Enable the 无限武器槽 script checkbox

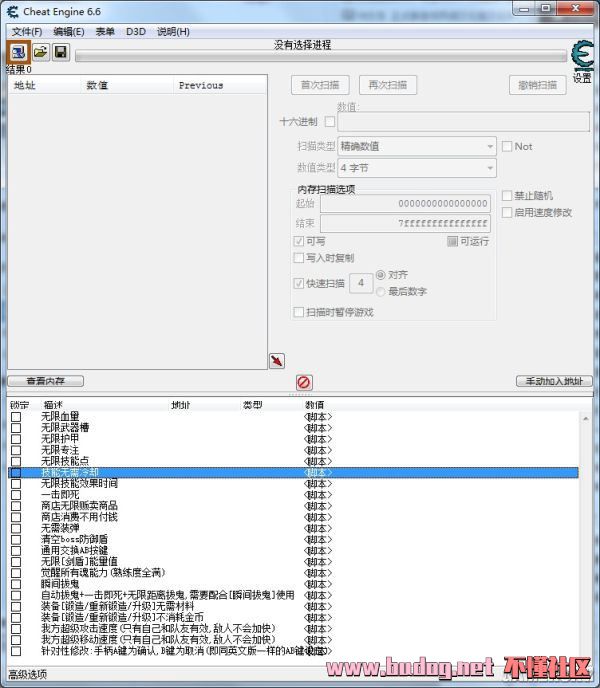[x=16, y=427]
